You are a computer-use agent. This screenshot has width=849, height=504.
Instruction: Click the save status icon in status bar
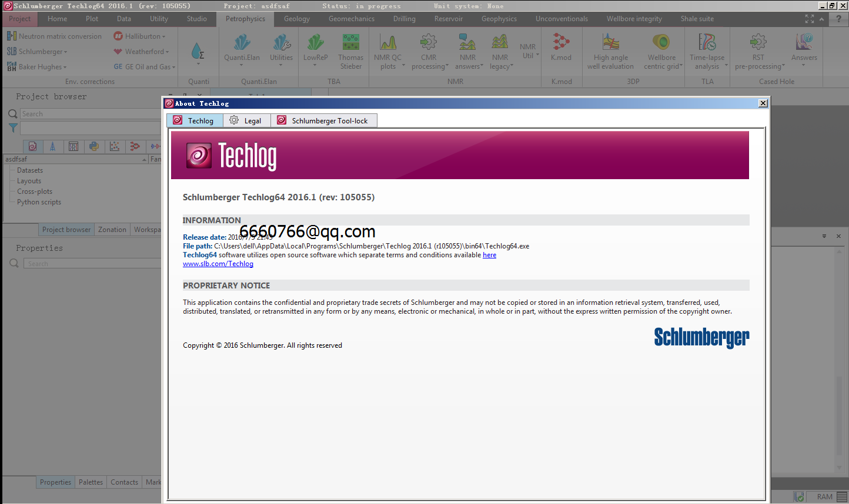click(799, 497)
